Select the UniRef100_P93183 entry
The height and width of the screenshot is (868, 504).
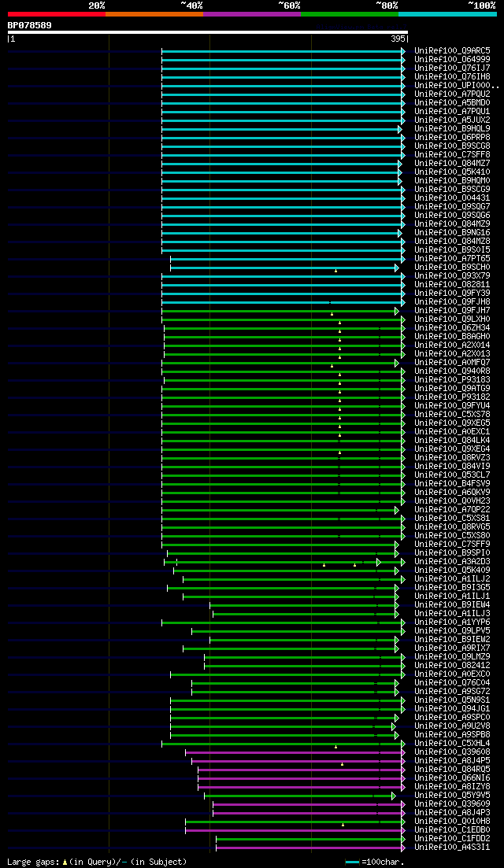point(452,380)
